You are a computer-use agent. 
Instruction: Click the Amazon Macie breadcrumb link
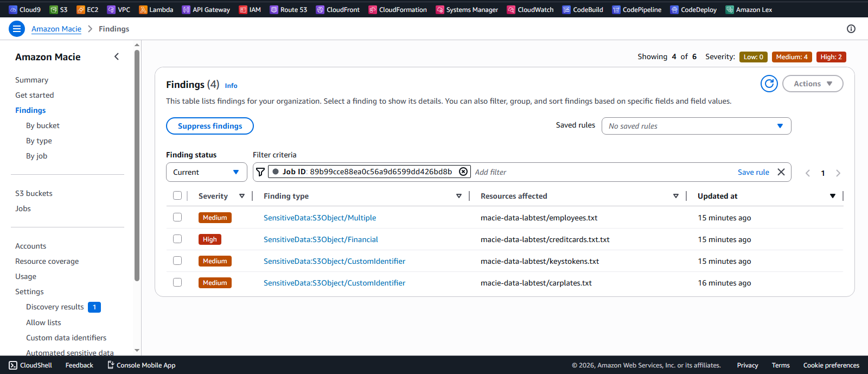point(56,29)
